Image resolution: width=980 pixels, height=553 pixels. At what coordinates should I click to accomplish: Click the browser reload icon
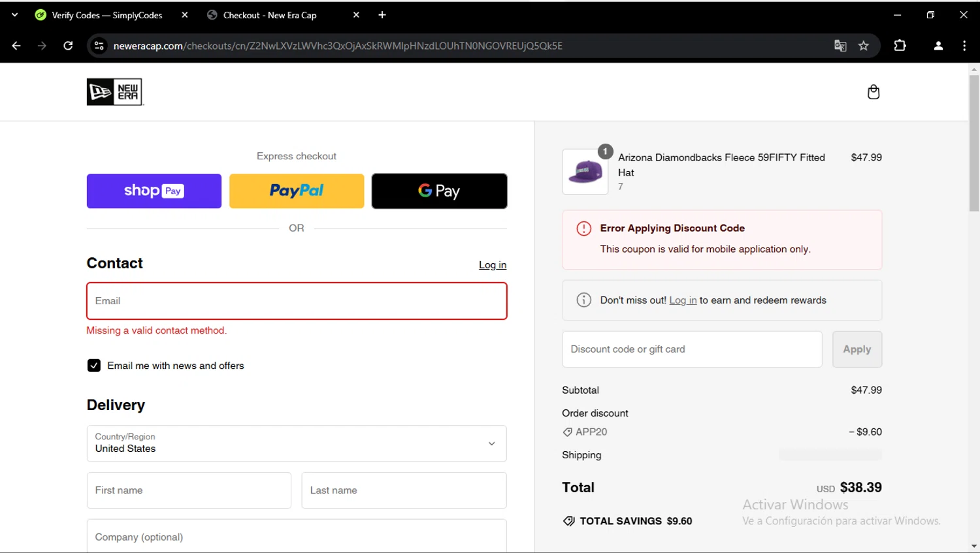click(68, 46)
